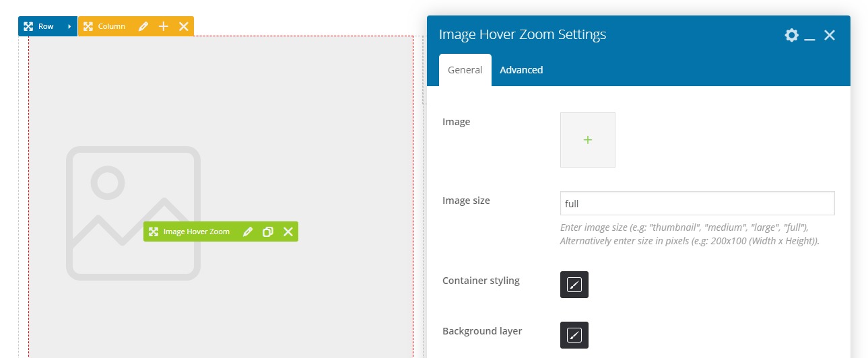
Task: Open the Background layer styling editor
Action: click(574, 335)
